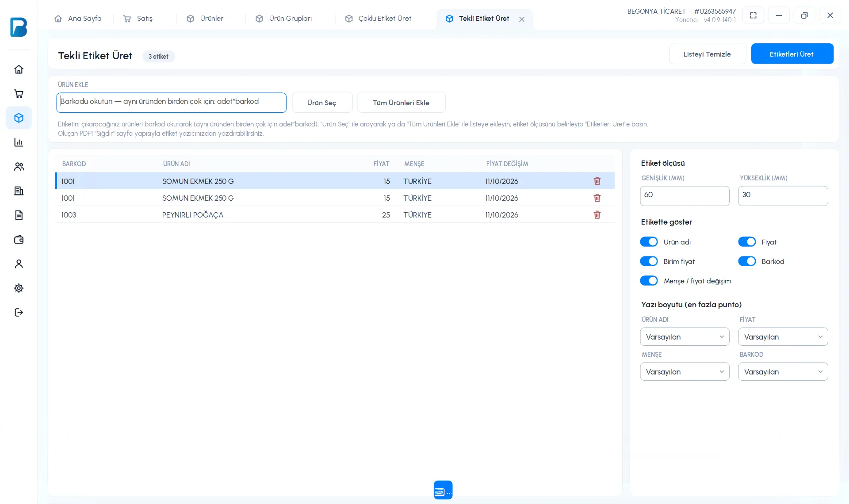Click the Ürün Seç button
The width and height of the screenshot is (849, 504).
point(322,103)
